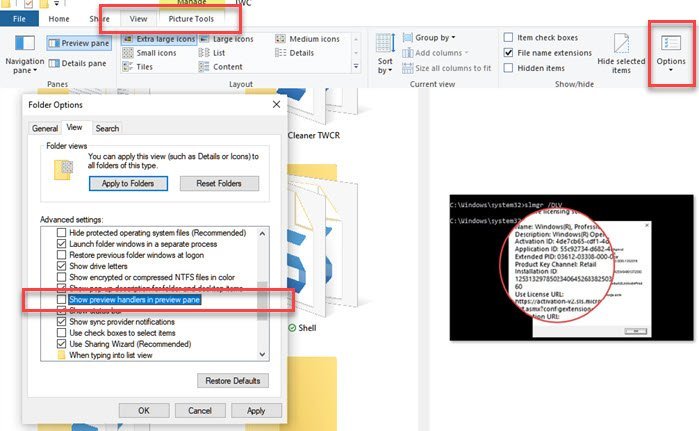
Task: Toggle the Preview pane button
Action: (79, 43)
